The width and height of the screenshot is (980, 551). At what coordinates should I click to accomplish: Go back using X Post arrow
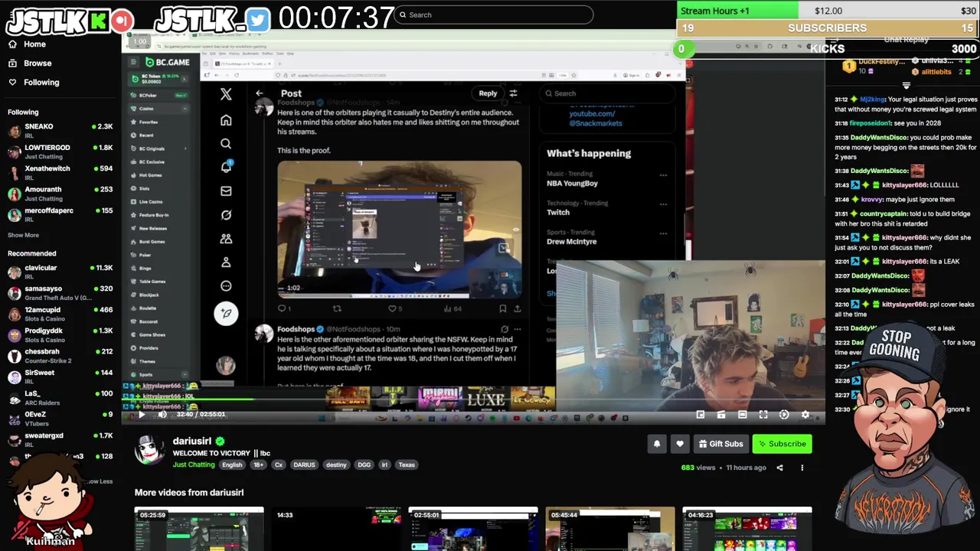pos(260,93)
